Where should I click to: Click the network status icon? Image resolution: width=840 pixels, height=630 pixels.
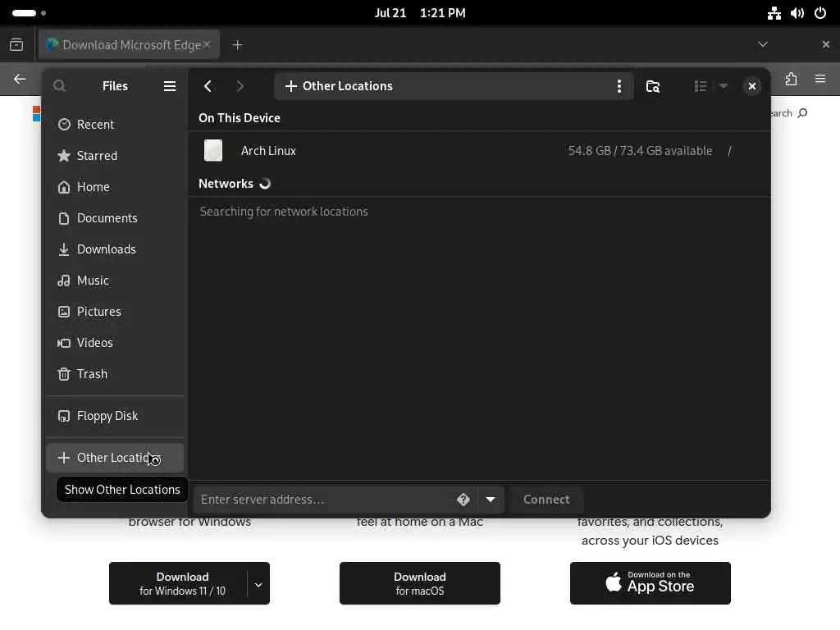[x=774, y=13]
